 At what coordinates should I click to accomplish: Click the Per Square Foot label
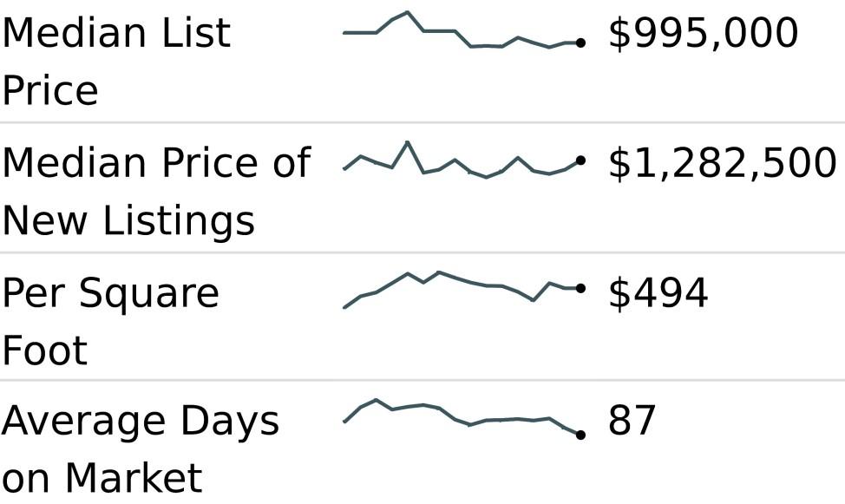pos(110,322)
